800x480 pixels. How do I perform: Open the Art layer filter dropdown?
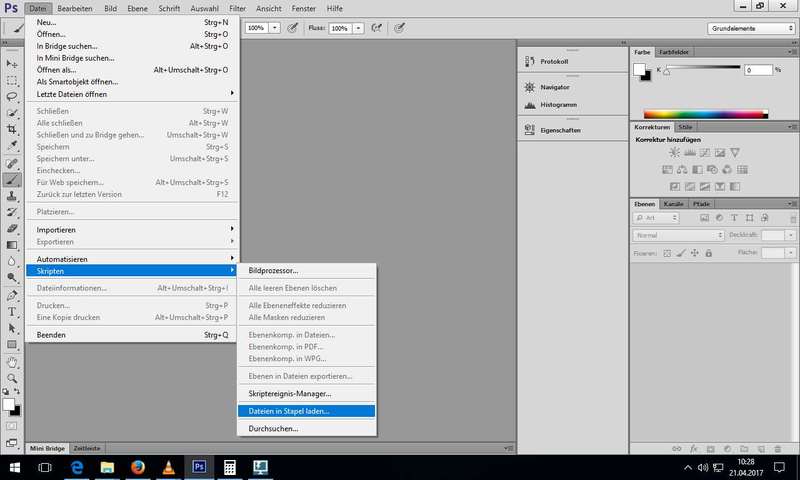click(x=656, y=218)
